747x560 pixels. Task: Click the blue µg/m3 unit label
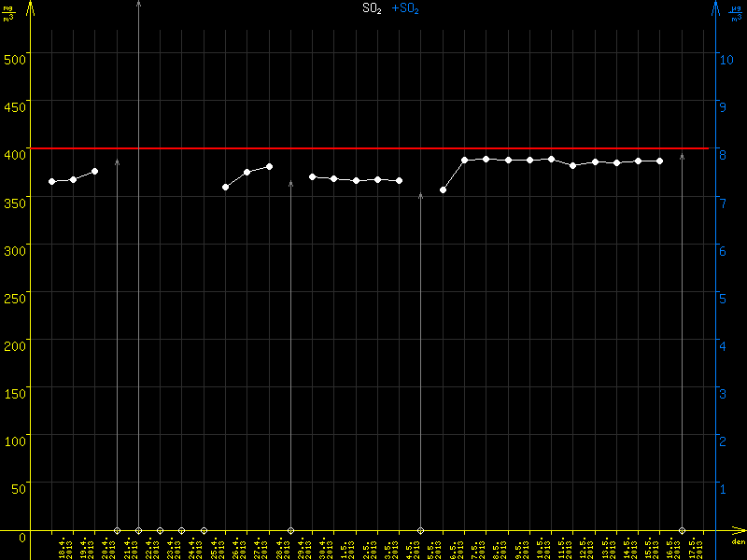point(735,12)
